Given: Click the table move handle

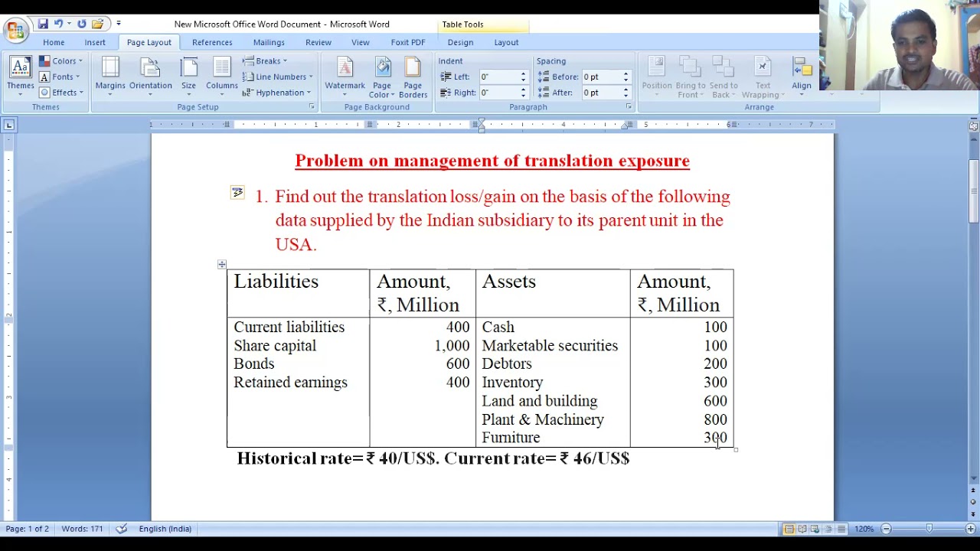Looking at the screenshot, I should (x=222, y=265).
